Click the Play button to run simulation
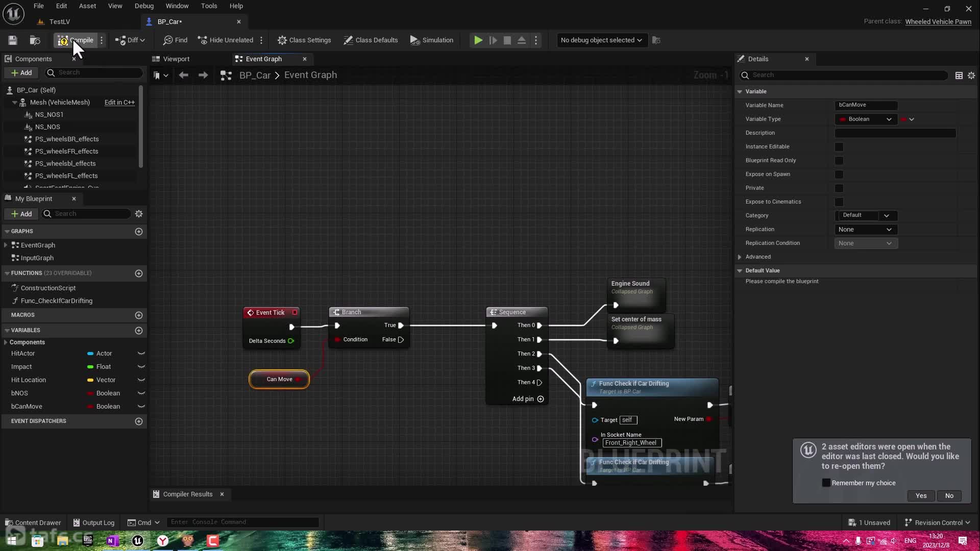Screen dimensions: 980x551 (x=478, y=40)
